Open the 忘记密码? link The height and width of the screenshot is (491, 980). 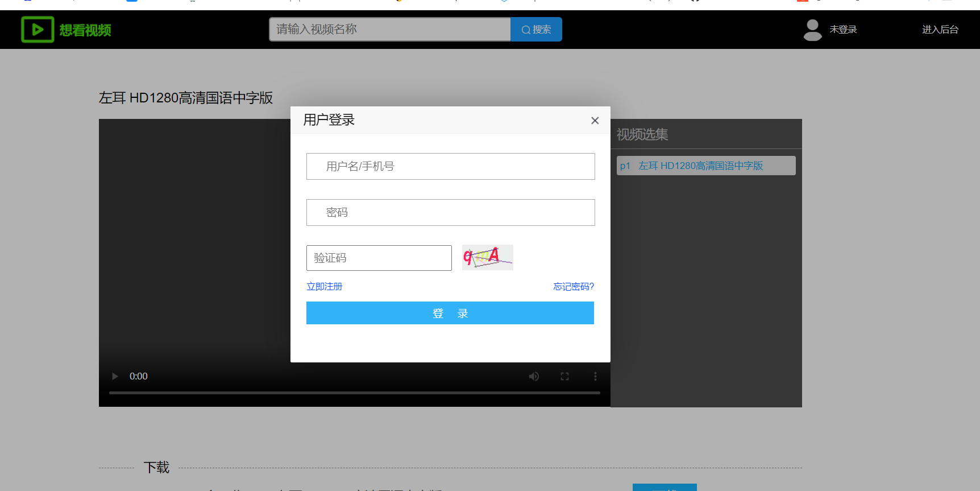[574, 286]
